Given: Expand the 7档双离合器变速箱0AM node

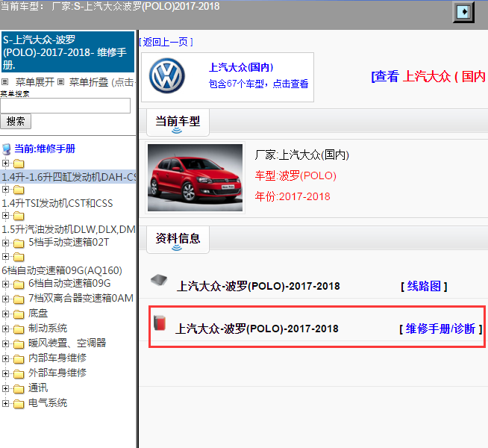Looking at the screenshot, I should coord(5,299).
